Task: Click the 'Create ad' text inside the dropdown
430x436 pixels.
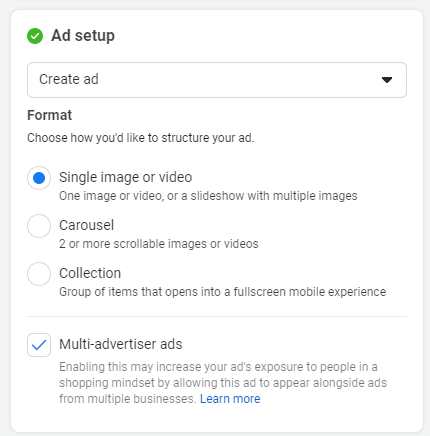Action: tap(69, 79)
